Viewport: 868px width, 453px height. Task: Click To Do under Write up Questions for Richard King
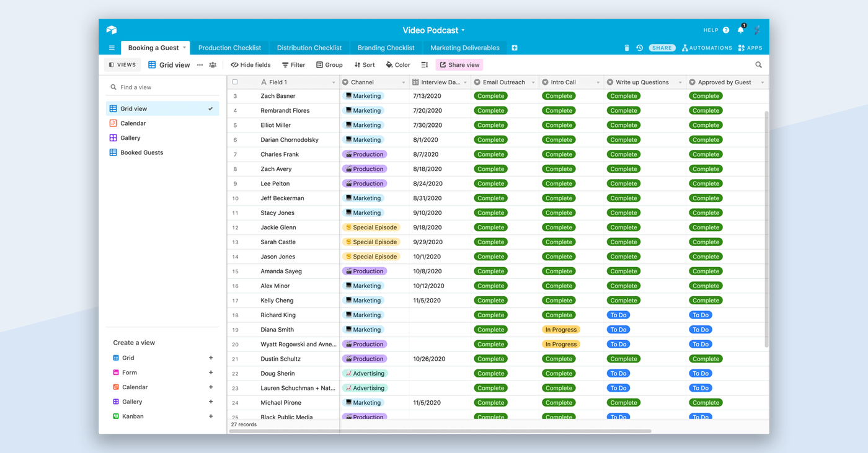coord(618,315)
